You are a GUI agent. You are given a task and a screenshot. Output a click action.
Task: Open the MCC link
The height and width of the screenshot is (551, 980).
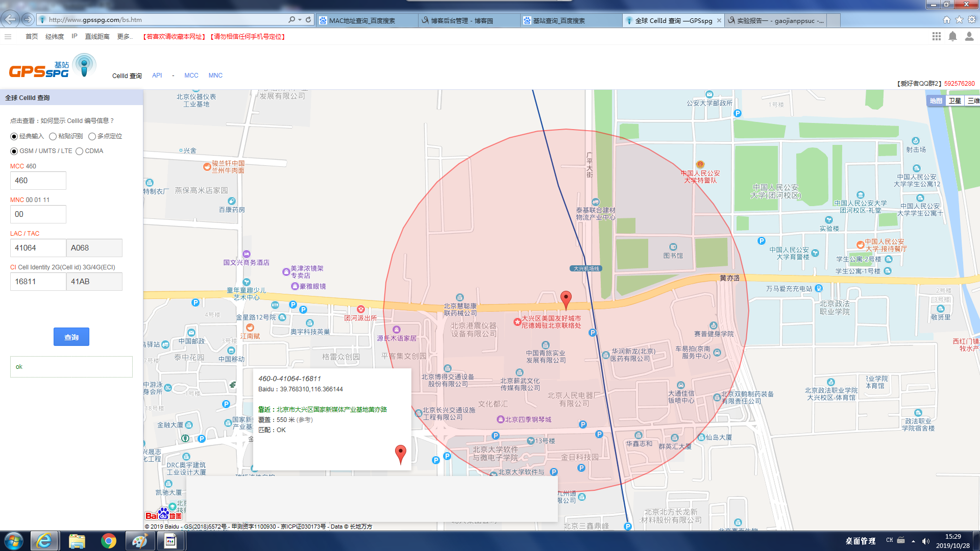coord(191,76)
